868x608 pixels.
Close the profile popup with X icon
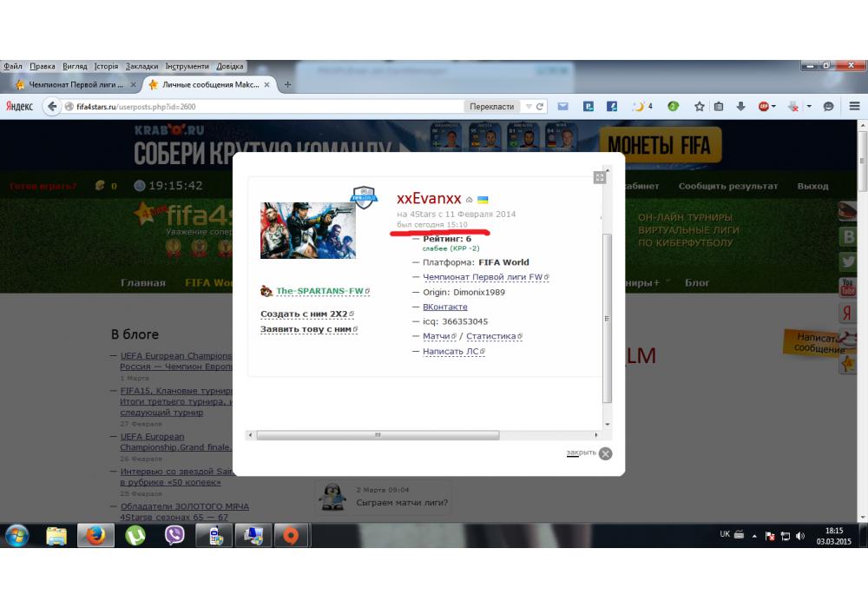(606, 453)
